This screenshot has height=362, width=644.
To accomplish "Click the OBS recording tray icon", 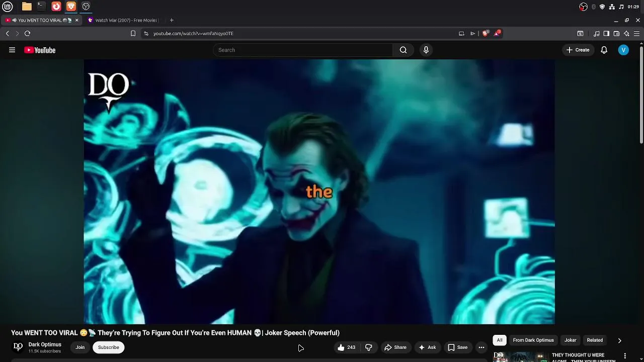I will [583, 7].
